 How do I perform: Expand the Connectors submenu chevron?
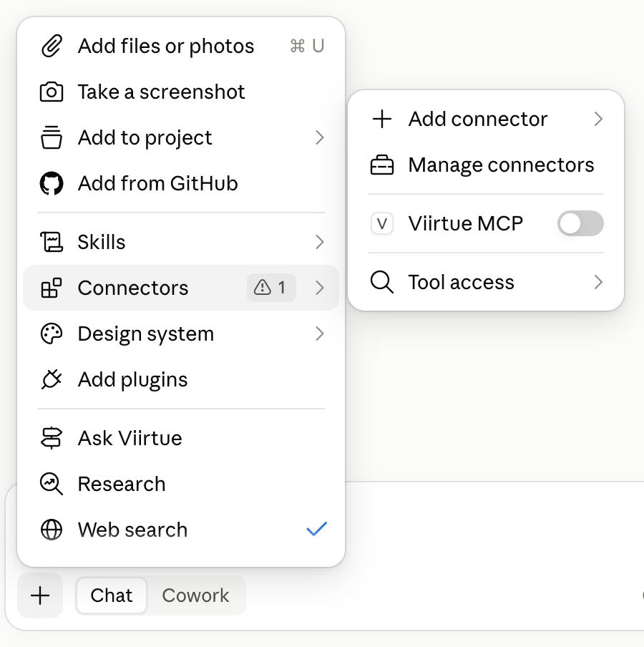(320, 288)
